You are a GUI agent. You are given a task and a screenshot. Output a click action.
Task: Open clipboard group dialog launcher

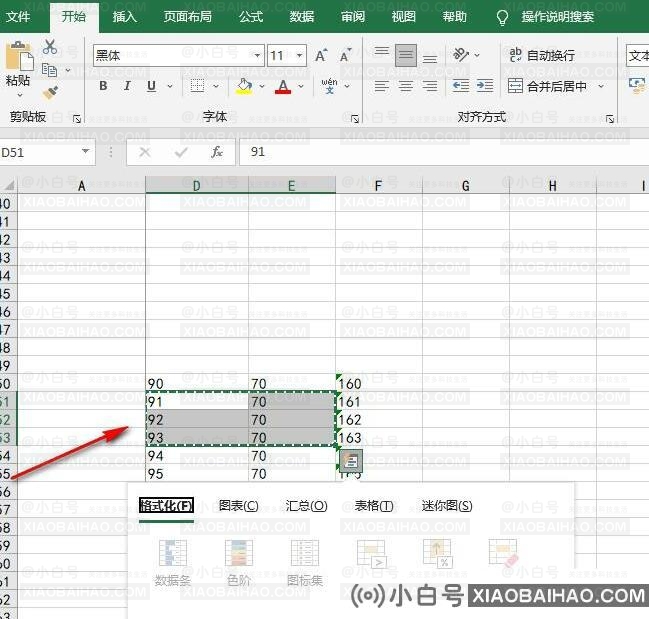point(77,119)
